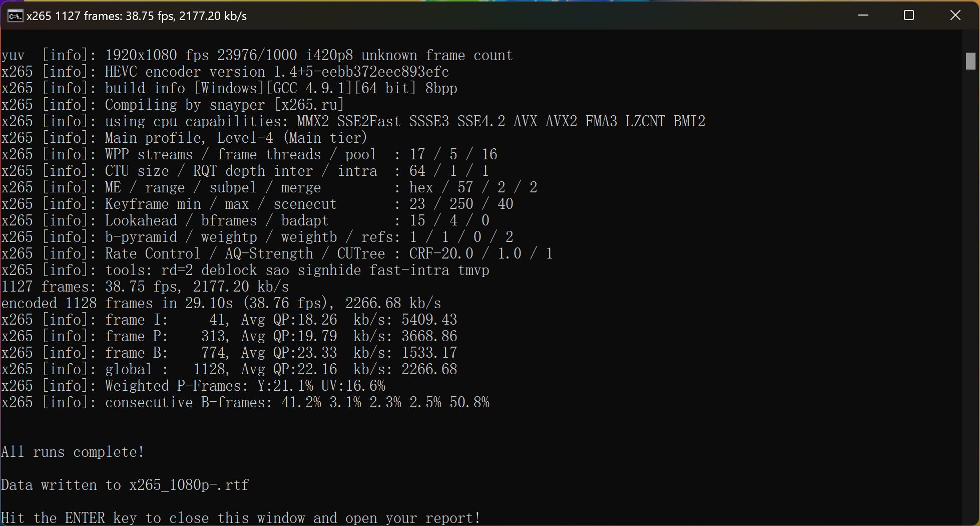Click 'Keyframe min / max / scenecut' line
This screenshot has width=980, height=526.
click(x=257, y=204)
